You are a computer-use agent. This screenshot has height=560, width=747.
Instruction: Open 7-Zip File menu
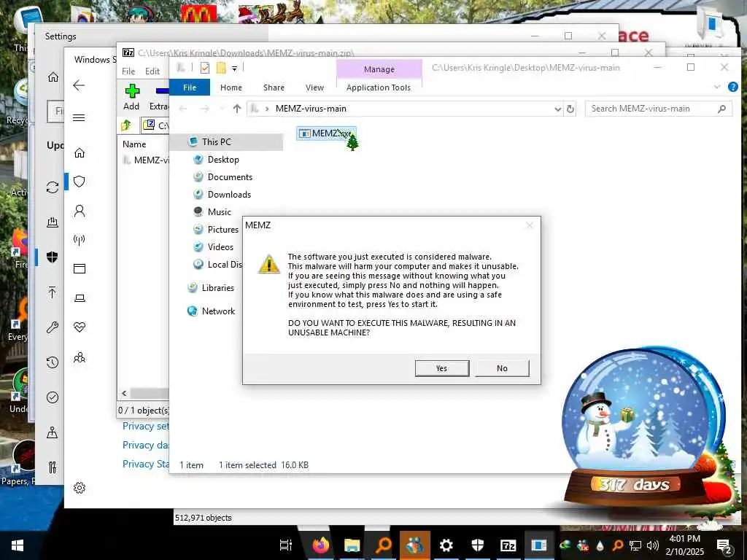[128, 71]
